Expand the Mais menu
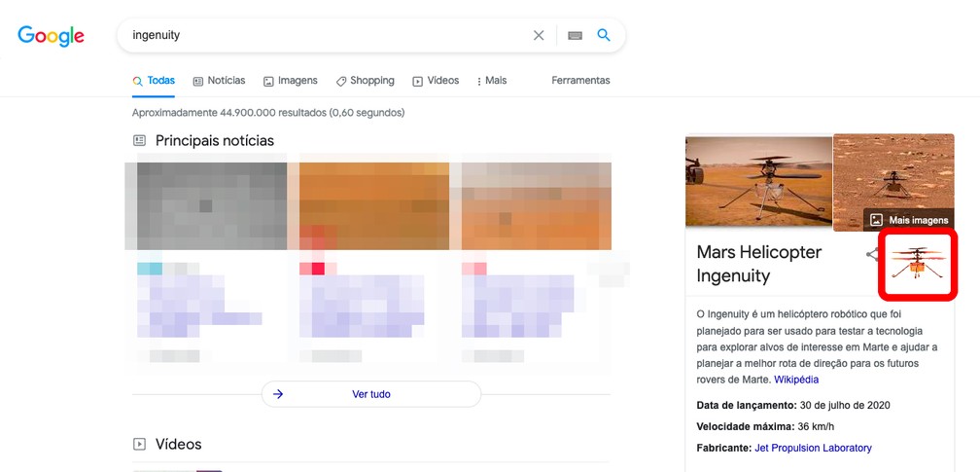This screenshot has height=472, width=980. (x=492, y=81)
